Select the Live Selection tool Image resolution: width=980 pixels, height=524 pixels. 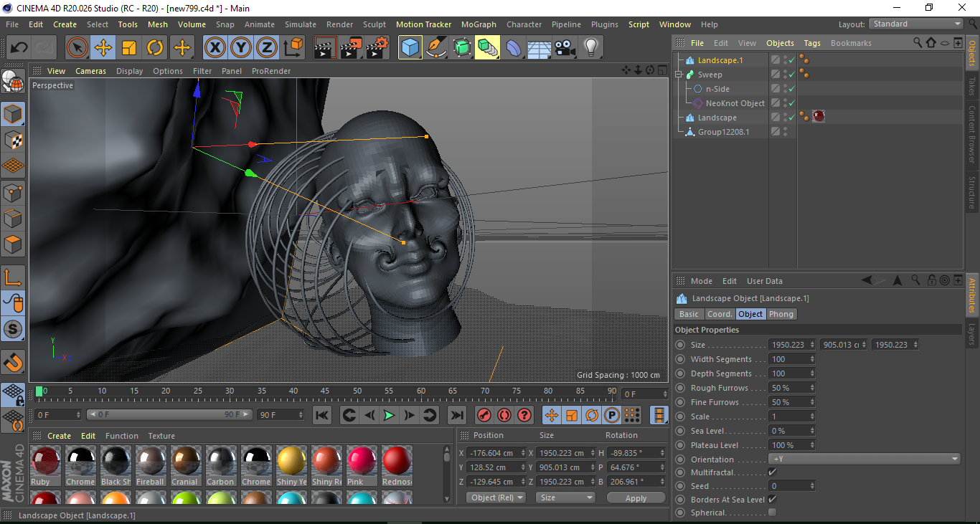(x=77, y=48)
